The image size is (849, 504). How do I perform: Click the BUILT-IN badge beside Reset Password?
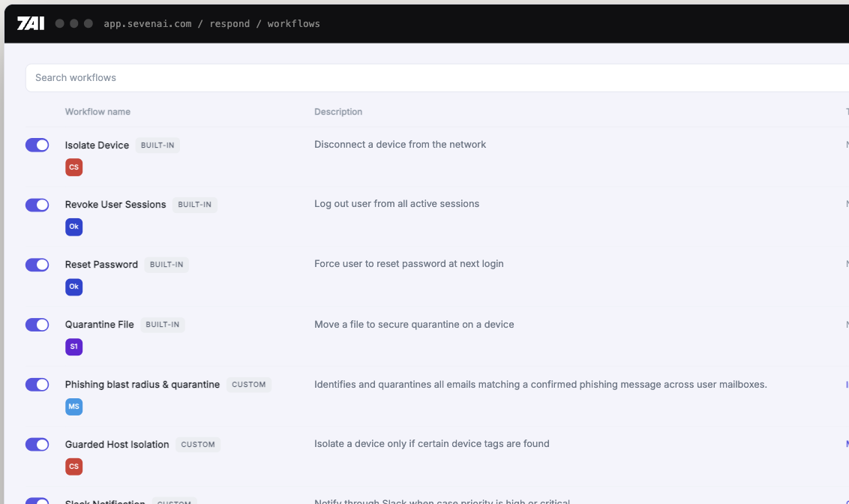click(x=166, y=265)
